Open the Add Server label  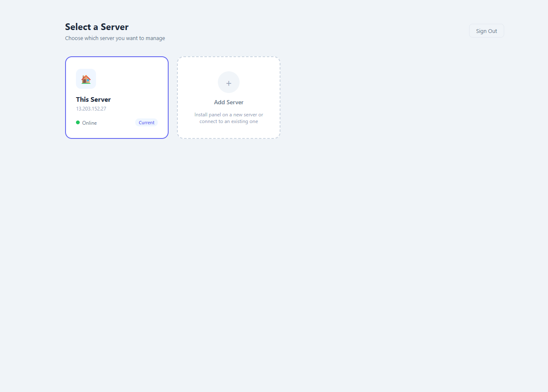229,102
